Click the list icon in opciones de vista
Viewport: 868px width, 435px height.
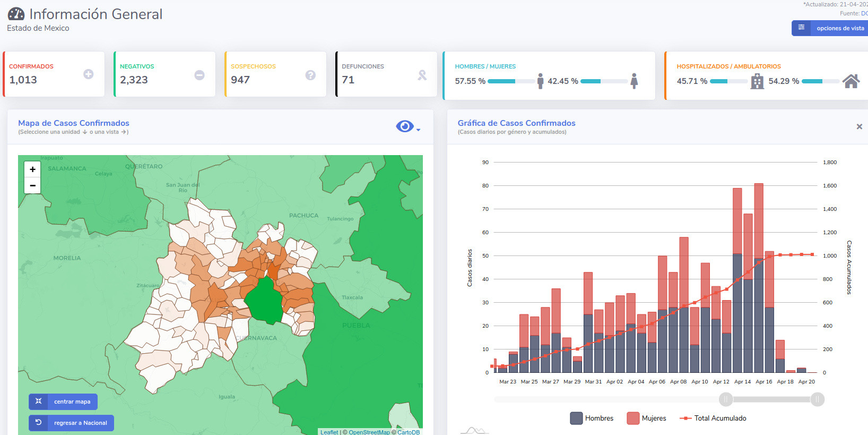pos(801,28)
